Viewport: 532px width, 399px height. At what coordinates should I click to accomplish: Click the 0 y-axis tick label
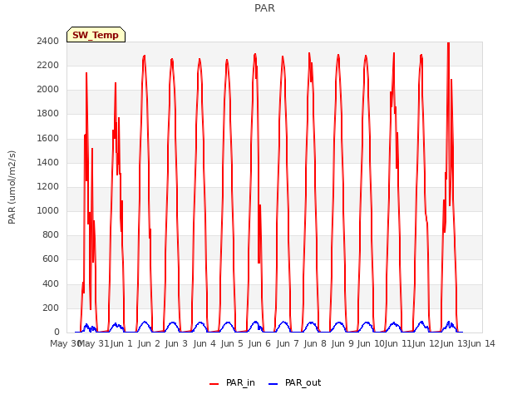click(x=57, y=332)
